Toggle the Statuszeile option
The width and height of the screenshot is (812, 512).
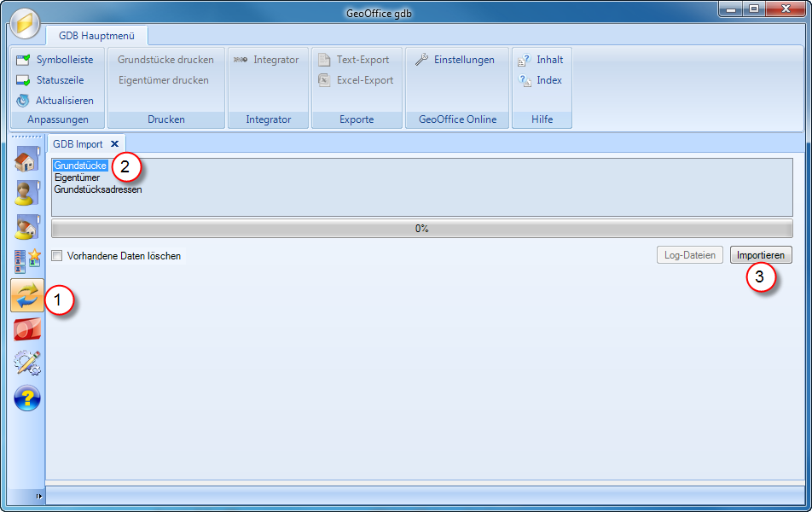coord(55,80)
